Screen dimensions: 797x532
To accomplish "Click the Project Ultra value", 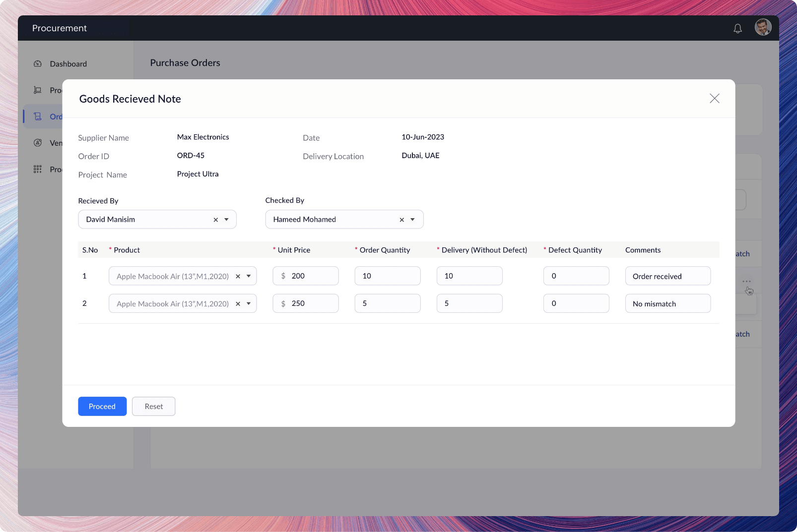I will point(198,174).
